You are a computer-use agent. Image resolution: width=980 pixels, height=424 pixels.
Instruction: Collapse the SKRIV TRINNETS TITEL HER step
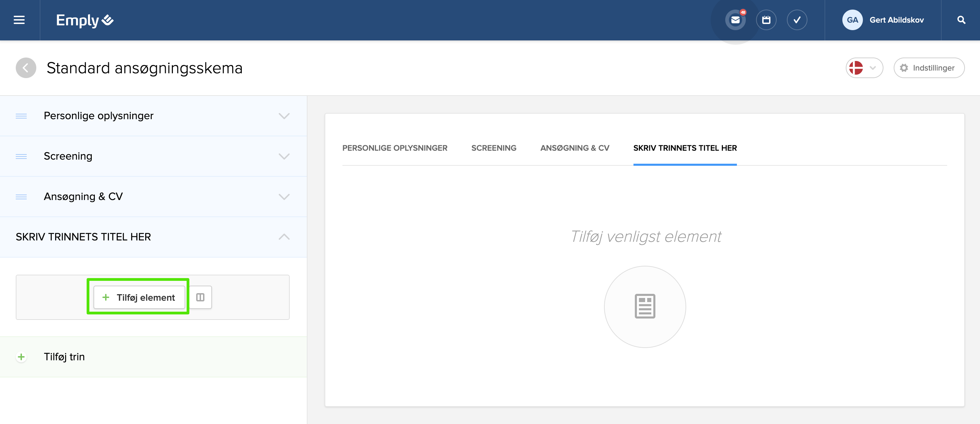pyautogui.click(x=284, y=237)
